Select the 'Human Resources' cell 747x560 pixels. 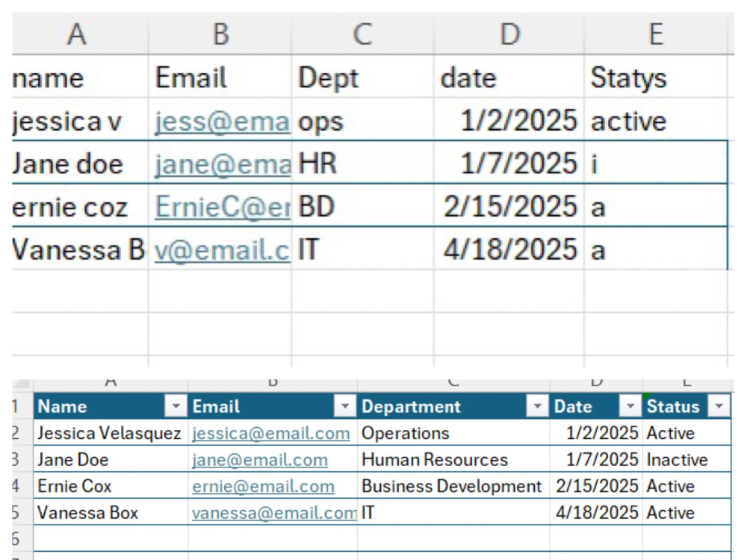pos(453,459)
